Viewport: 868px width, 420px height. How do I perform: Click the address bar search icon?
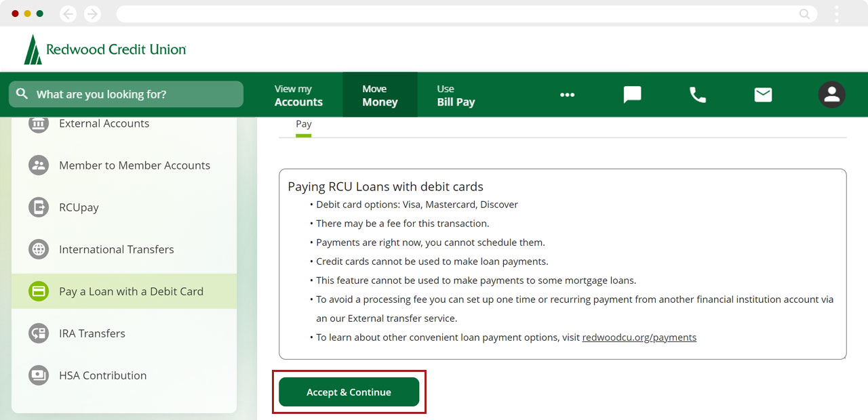tap(804, 14)
